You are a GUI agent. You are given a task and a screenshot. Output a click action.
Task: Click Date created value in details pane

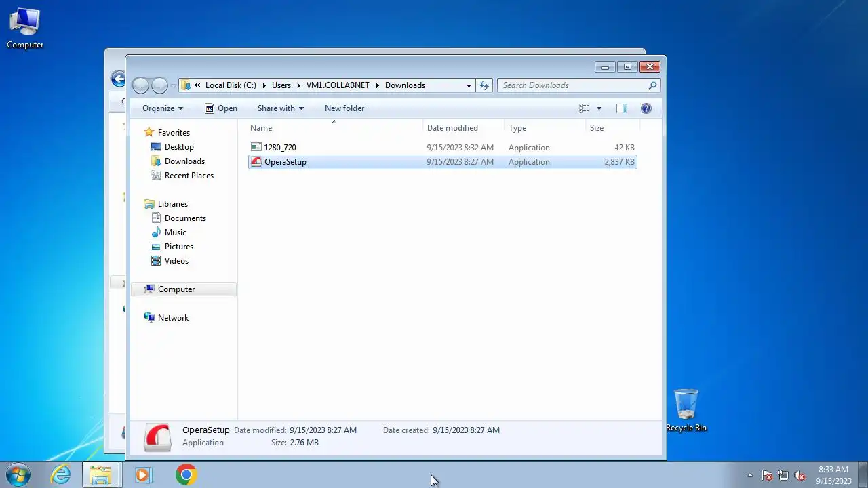coord(466,430)
